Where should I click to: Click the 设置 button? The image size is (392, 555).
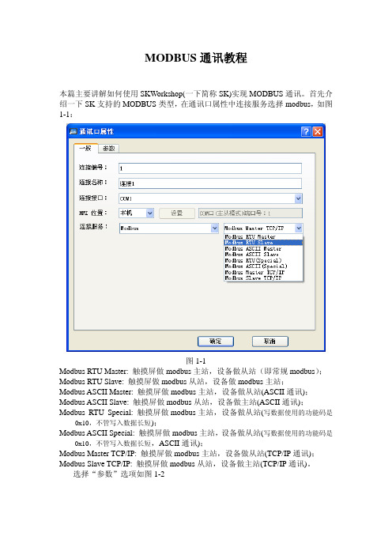177,213
